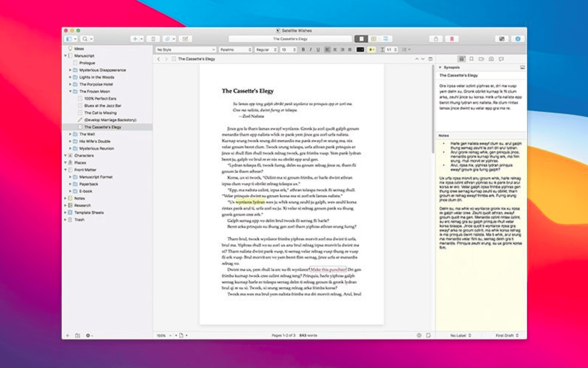Click the trash delete toolbar icon

(153, 39)
